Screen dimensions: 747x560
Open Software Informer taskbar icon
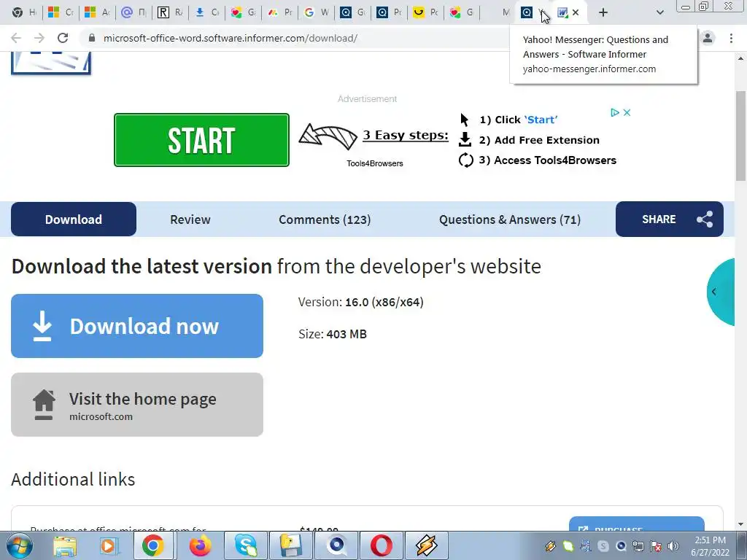pos(336,545)
